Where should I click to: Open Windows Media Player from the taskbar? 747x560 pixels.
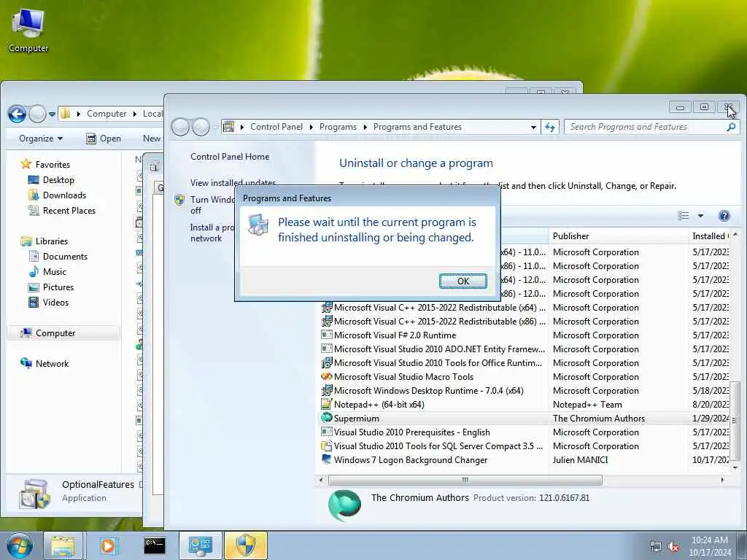pos(108,545)
